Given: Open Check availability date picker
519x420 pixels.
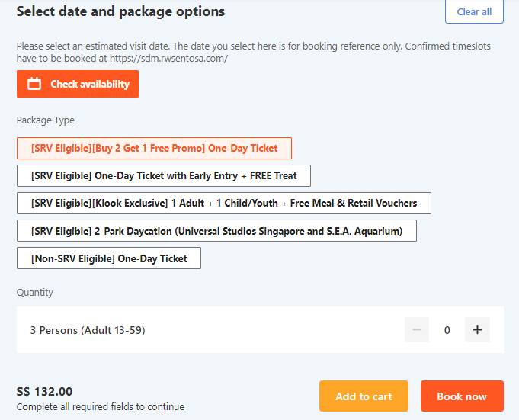Looking at the screenshot, I should [78, 84].
